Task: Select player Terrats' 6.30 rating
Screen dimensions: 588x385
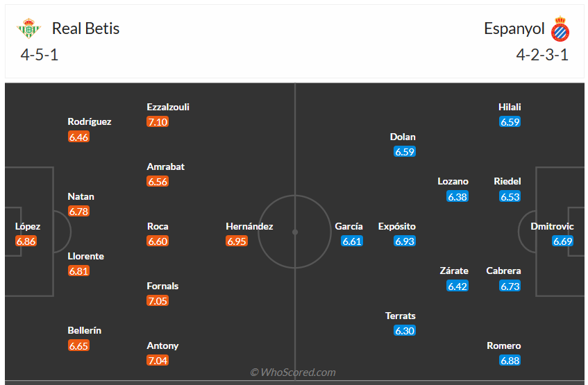Action: pyautogui.click(x=405, y=331)
